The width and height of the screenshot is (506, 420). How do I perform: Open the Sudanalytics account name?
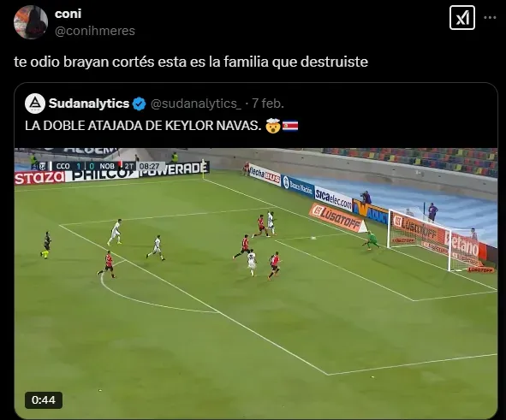tap(89, 104)
